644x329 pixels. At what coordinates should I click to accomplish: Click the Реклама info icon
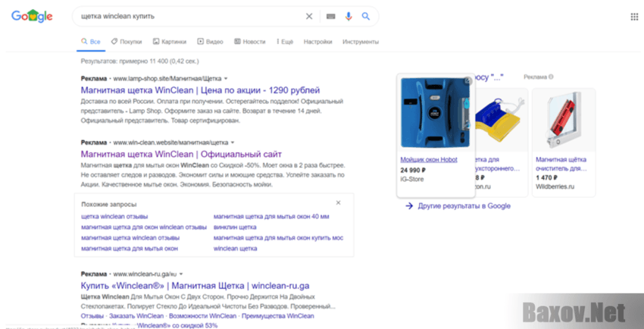551,77
